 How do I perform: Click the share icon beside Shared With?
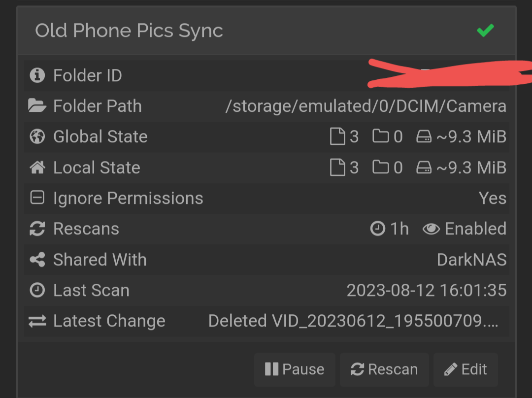[37, 260]
